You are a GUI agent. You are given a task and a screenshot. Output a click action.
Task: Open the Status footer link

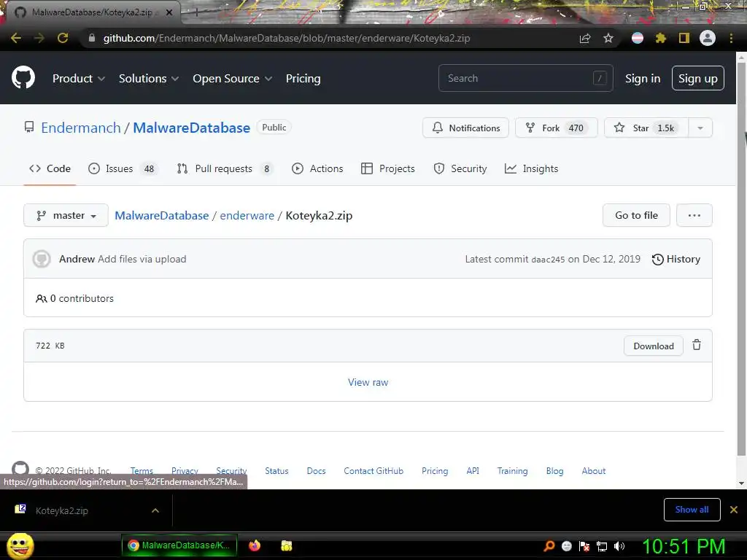(x=276, y=471)
